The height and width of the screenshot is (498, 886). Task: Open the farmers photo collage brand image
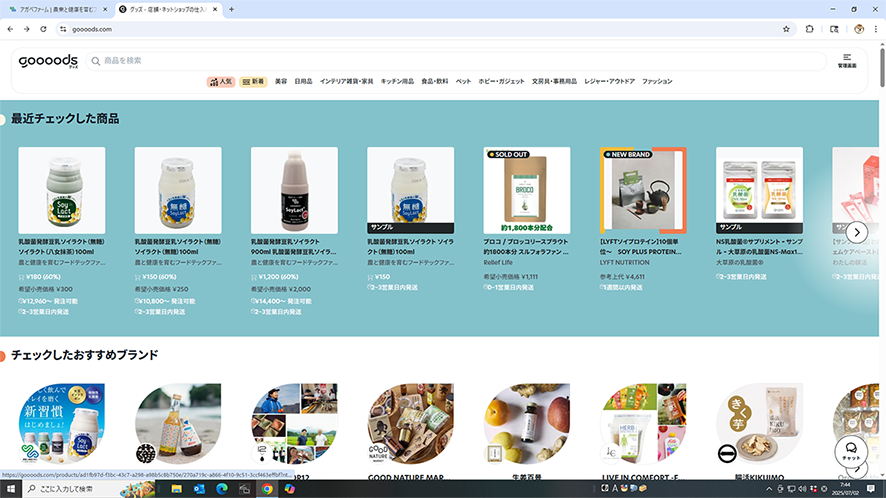(294, 424)
